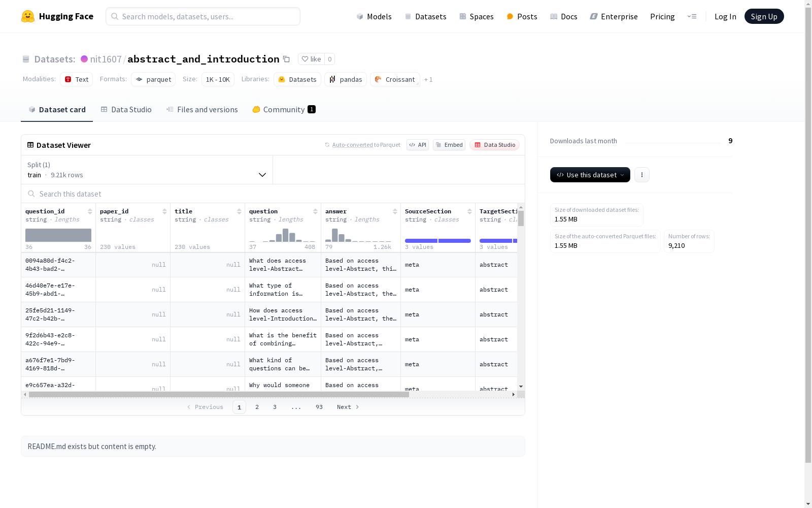Go to the Models page
Screen dimensions: 812x508
(x=374, y=16)
